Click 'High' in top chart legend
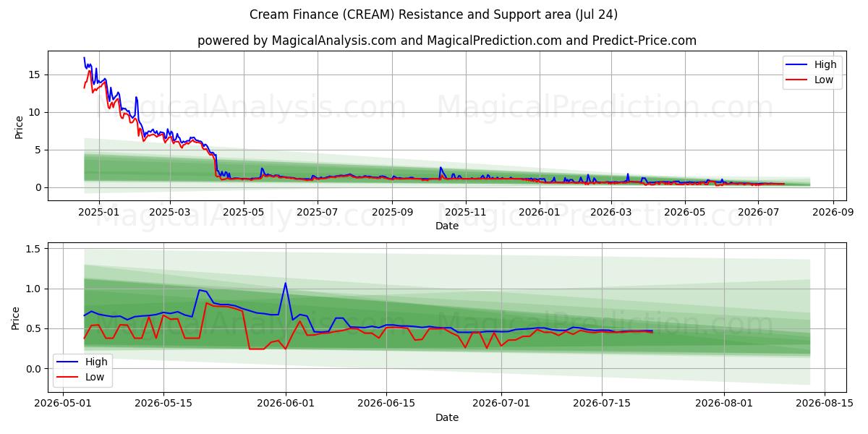 825,64
